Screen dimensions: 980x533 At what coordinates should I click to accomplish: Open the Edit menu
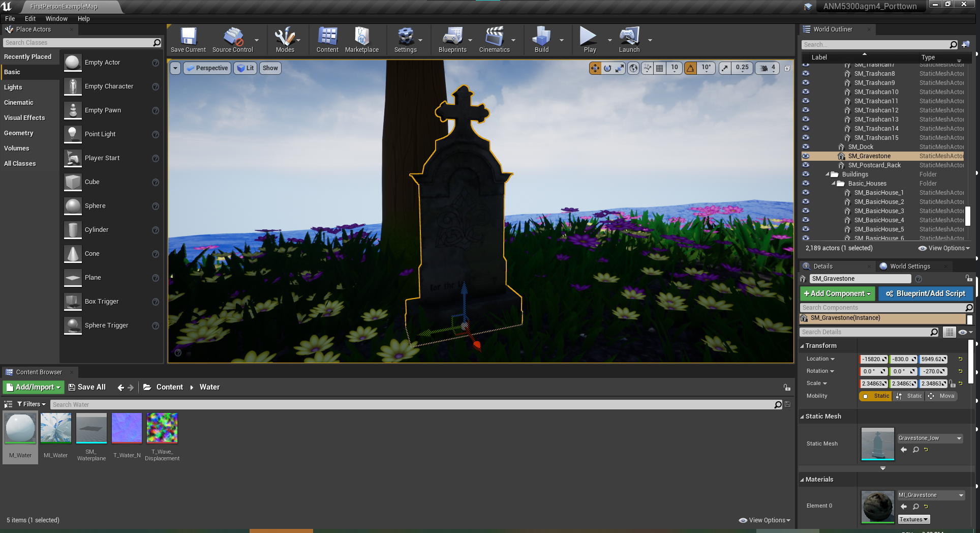point(30,19)
